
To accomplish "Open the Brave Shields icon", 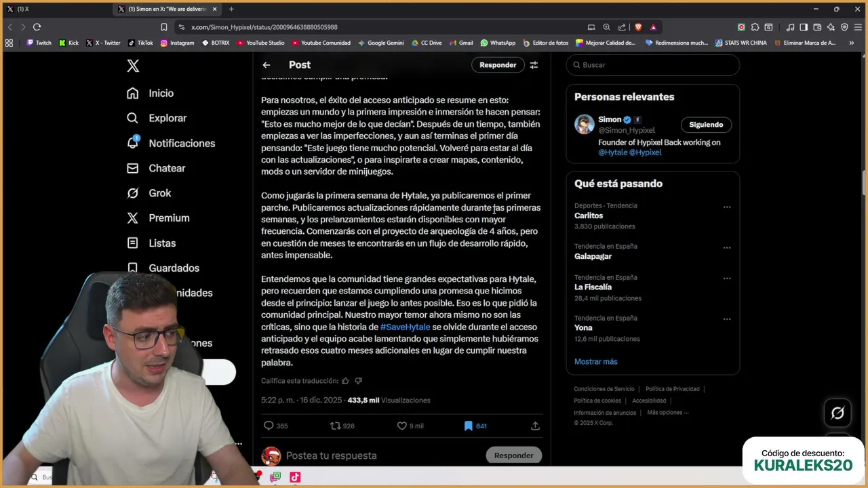I will tap(638, 27).
